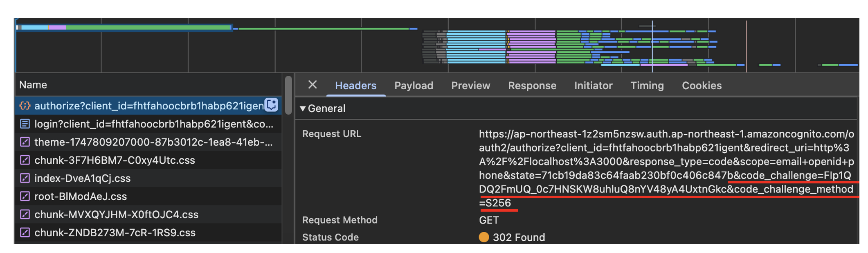The height and width of the screenshot is (253, 868).
Task: Select the chunk-ZNDB273M-7cR-1RS9.css request
Action: [115, 233]
